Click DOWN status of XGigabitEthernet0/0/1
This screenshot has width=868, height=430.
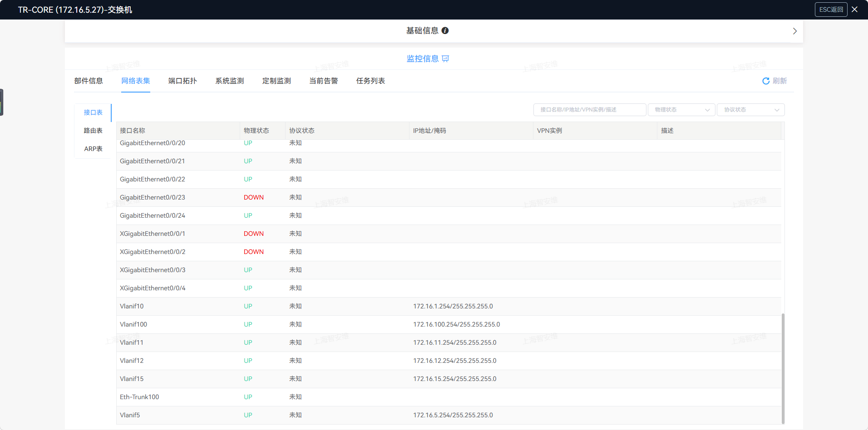click(254, 234)
